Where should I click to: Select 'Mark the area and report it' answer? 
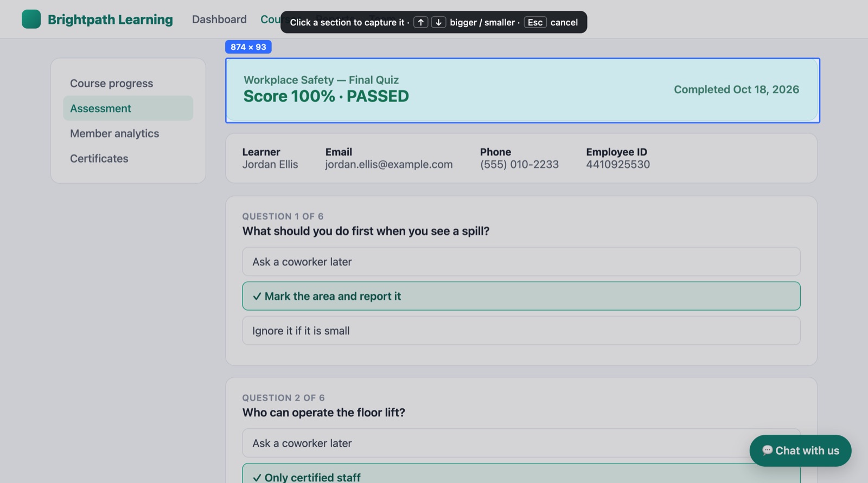521,296
